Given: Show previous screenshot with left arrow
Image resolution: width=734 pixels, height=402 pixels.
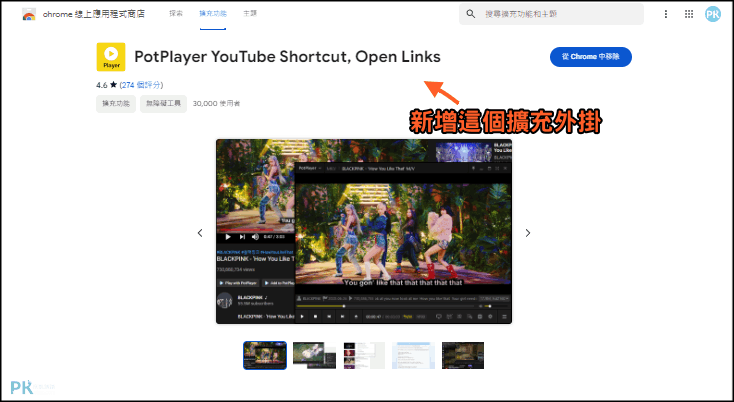Looking at the screenshot, I should pos(200,233).
